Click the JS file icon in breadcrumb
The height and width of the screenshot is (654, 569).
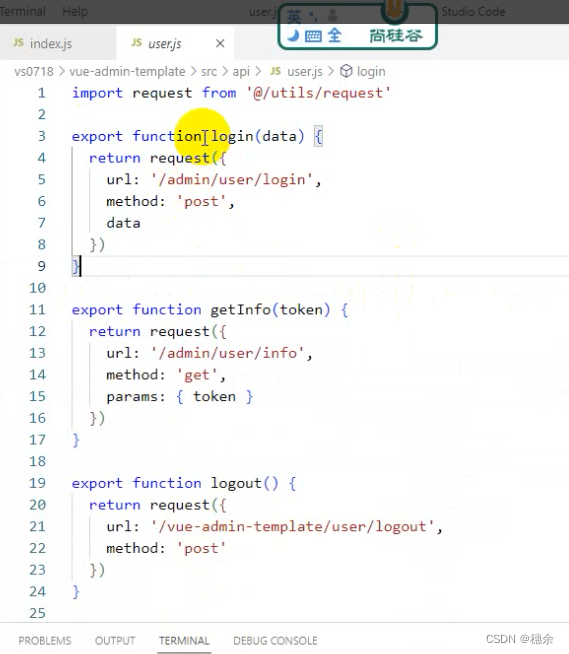coord(275,71)
